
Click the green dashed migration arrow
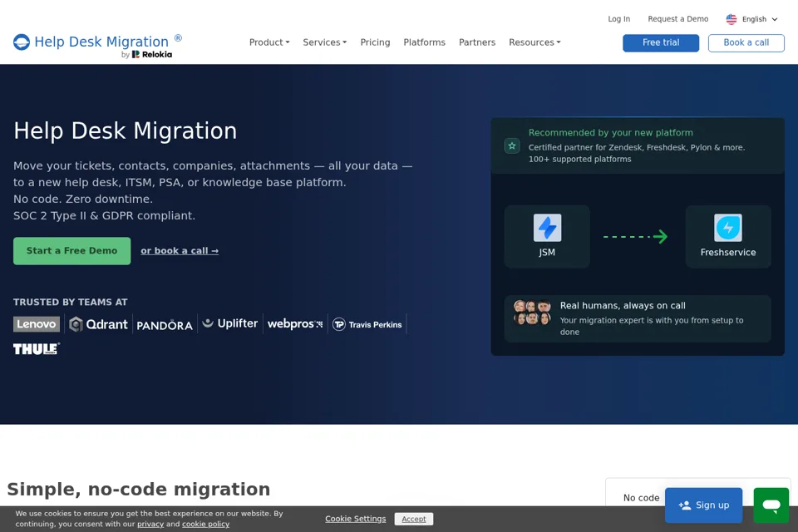635,236
